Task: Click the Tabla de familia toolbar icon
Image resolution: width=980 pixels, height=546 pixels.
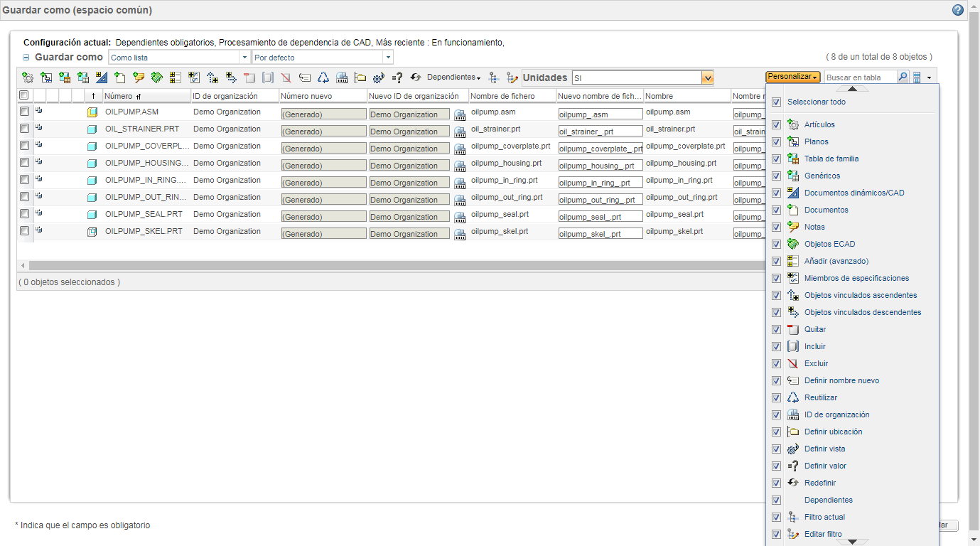Action: pyautogui.click(x=65, y=77)
